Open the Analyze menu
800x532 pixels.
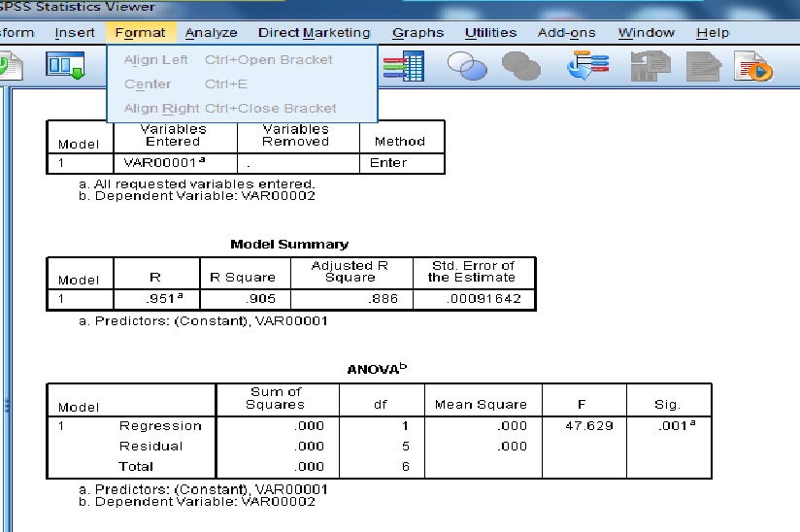coord(212,33)
